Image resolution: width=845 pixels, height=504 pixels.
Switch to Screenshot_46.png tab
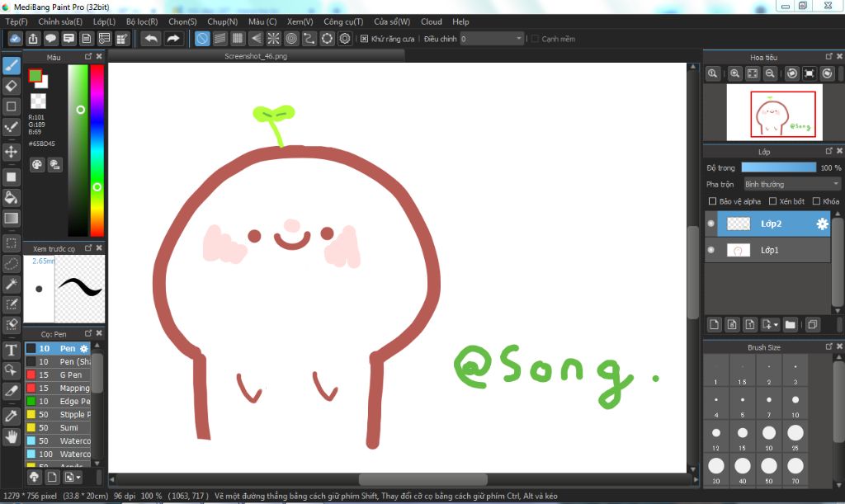[256, 56]
